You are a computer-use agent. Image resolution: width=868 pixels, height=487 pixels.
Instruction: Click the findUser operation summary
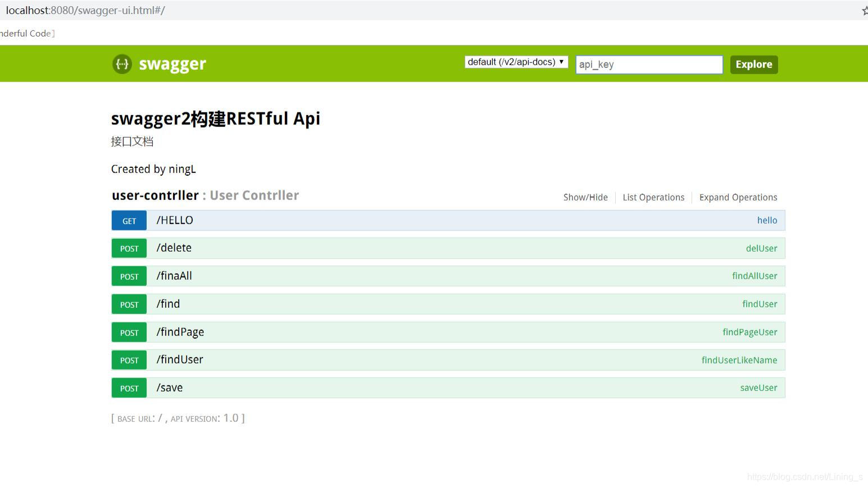point(760,304)
